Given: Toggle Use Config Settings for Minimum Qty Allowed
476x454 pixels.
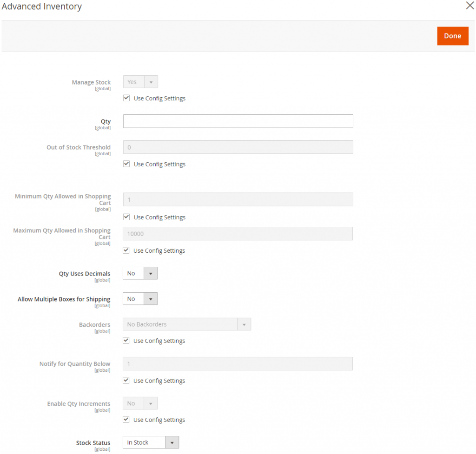Looking at the screenshot, I should pyautogui.click(x=126, y=217).
